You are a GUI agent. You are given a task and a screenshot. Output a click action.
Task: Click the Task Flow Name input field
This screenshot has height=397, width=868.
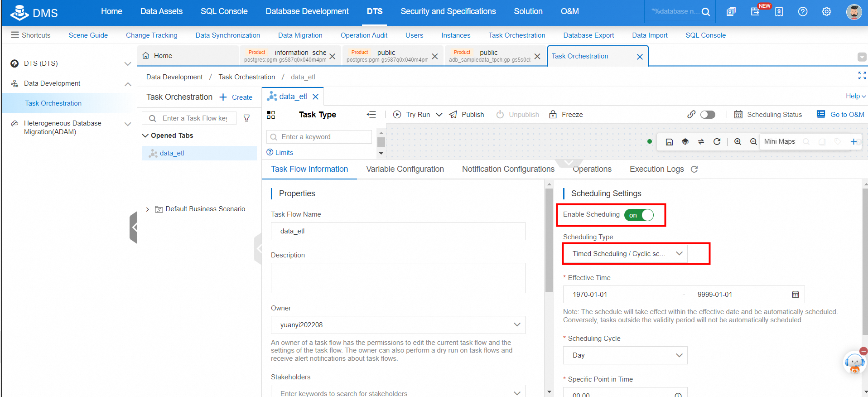click(398, 231)
